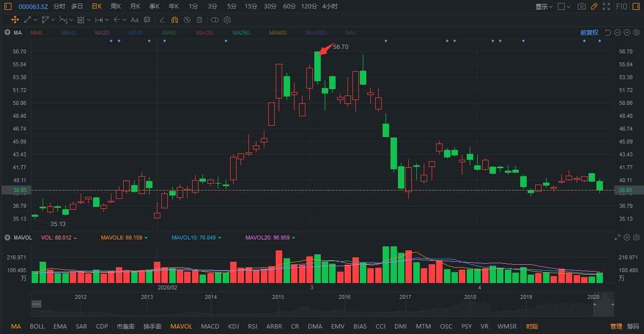Switch to the 周K period tab
Image resolution: width=644 pixels, height=334 pixels.
click(116, 6)
